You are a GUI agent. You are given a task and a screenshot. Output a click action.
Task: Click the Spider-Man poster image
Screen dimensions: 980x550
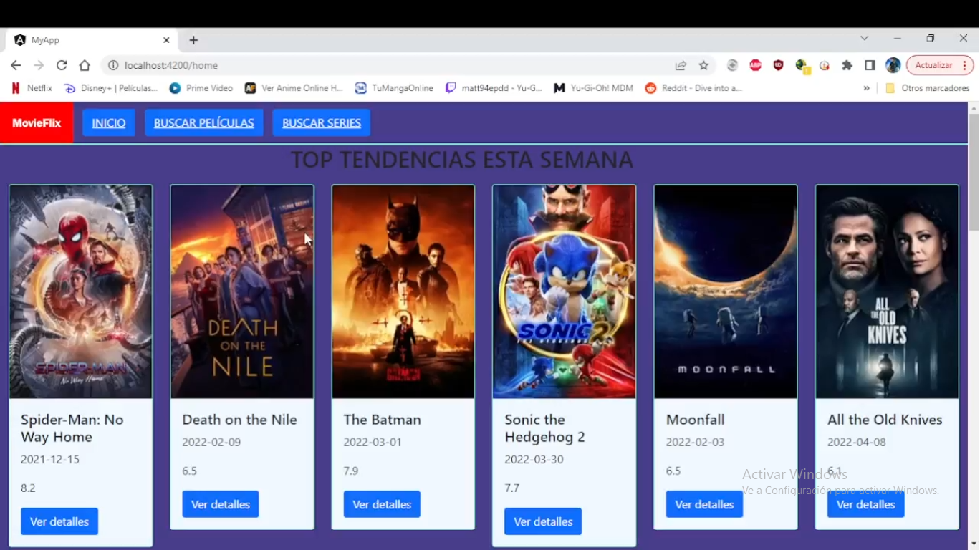tap(81, 291)
